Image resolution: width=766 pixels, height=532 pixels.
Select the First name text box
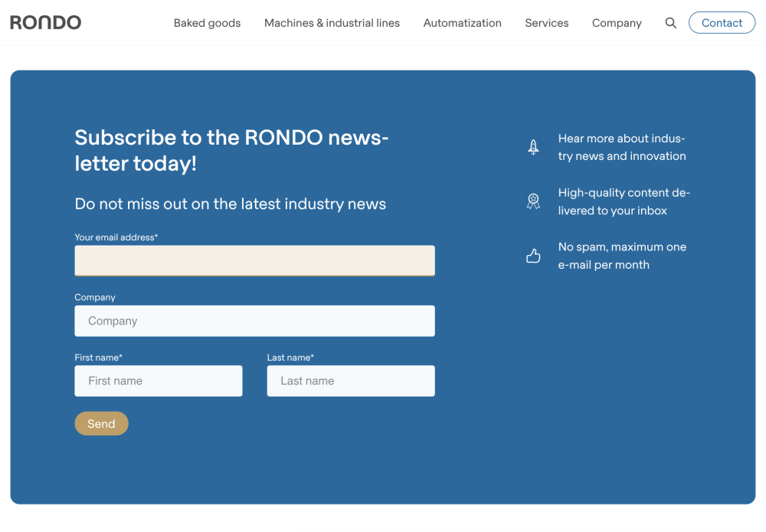[159, 380]
